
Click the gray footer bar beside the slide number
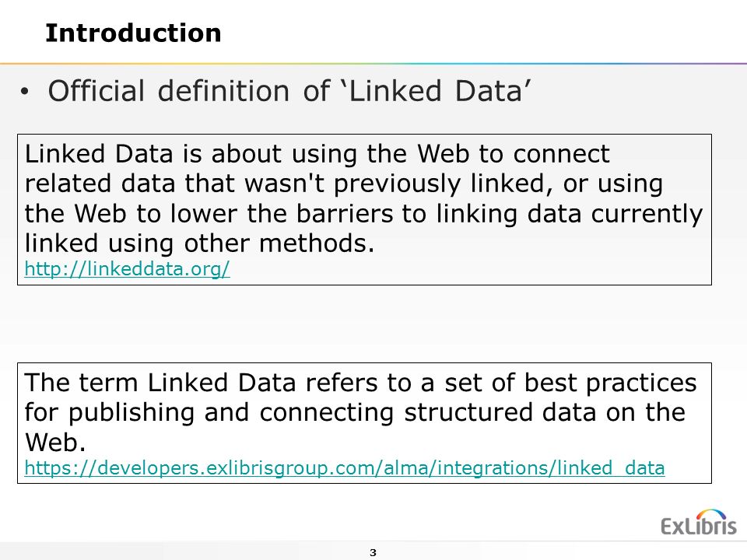[191, 551]
